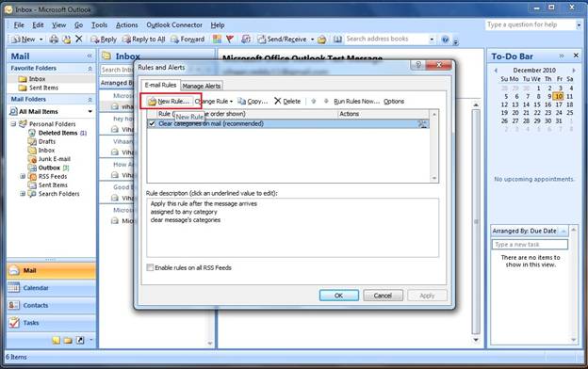Switch to the Manage Alerts tab

202,86
